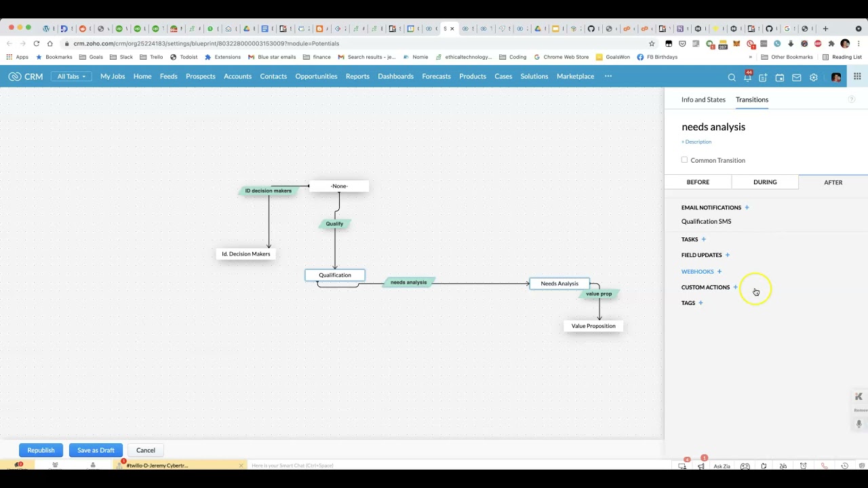
Task: Click the Zoho CRM logo
Action: click(26, 77)
